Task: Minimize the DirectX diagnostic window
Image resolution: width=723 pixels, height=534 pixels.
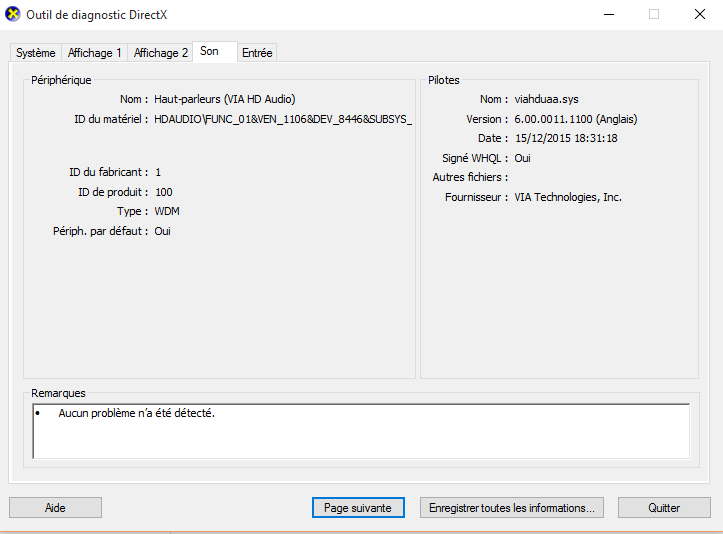Action: tap(609, 14)
